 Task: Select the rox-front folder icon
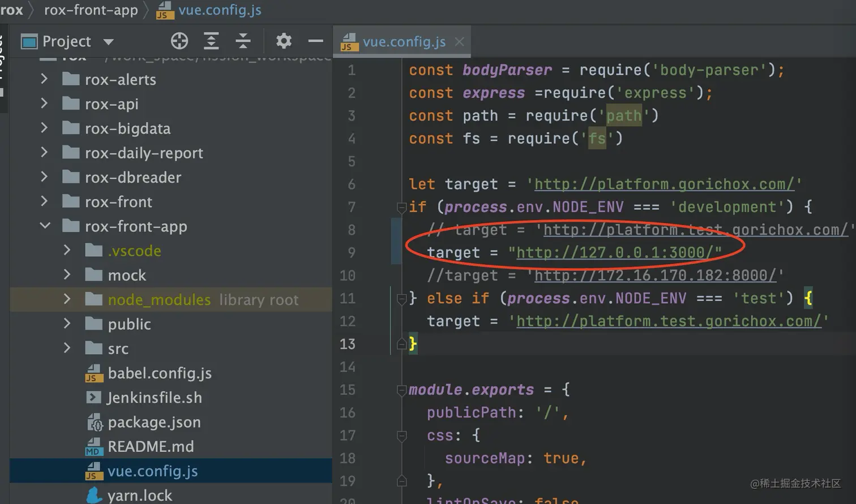(71, 201)
